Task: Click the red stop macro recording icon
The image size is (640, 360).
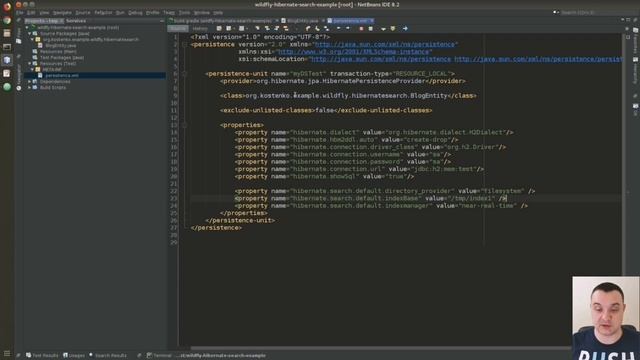Action: [361, 29]
